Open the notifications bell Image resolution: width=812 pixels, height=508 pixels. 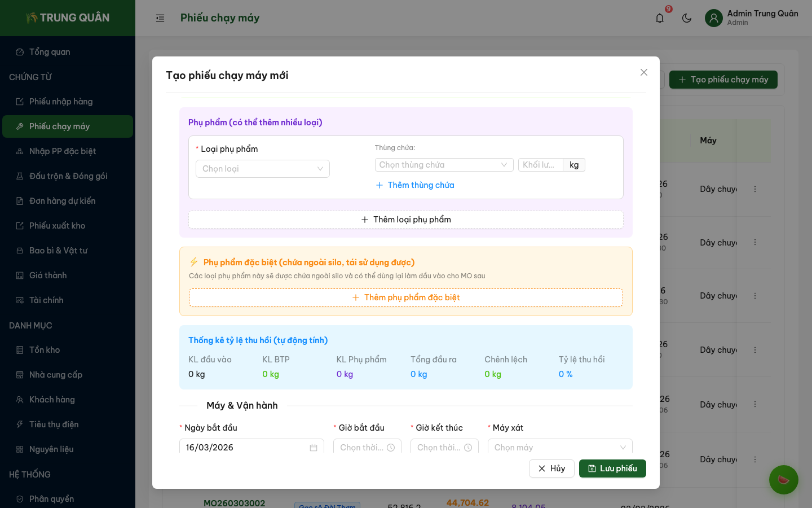click(x=660, y=18)
